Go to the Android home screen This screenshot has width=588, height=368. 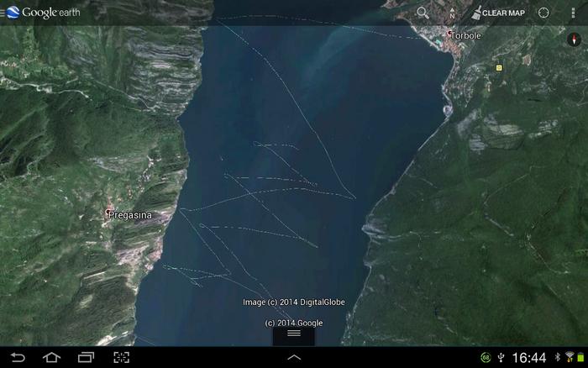51,357
